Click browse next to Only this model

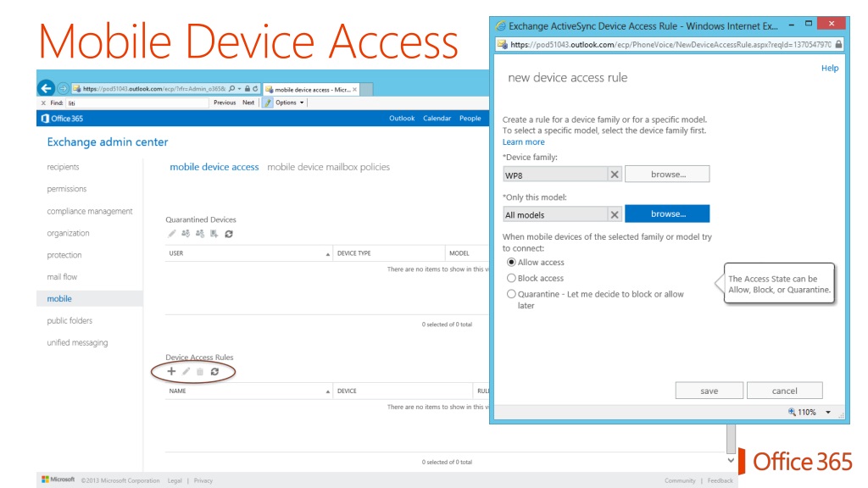click(667, 214)
